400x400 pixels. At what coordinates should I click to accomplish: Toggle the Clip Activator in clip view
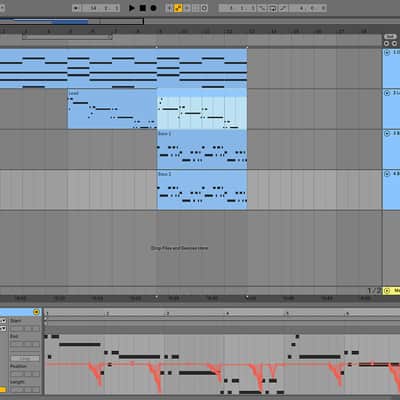tap(36, 312)
